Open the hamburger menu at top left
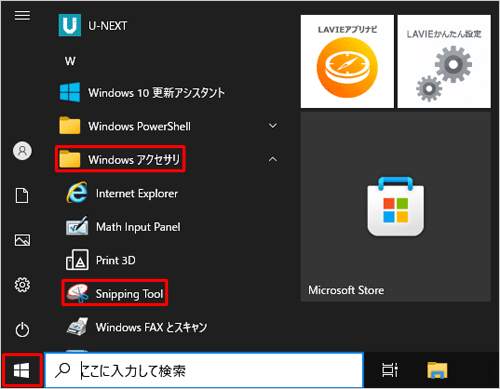The width and height of the screenshot is (500, 389). click(x=22, y=15)
